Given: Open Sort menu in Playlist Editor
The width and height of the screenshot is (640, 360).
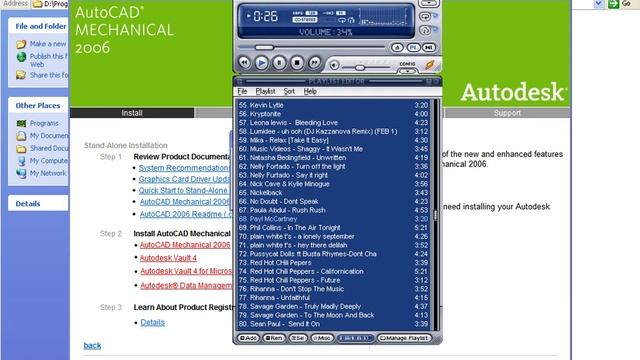Looking at the screenshot, I should pos(289,91).
